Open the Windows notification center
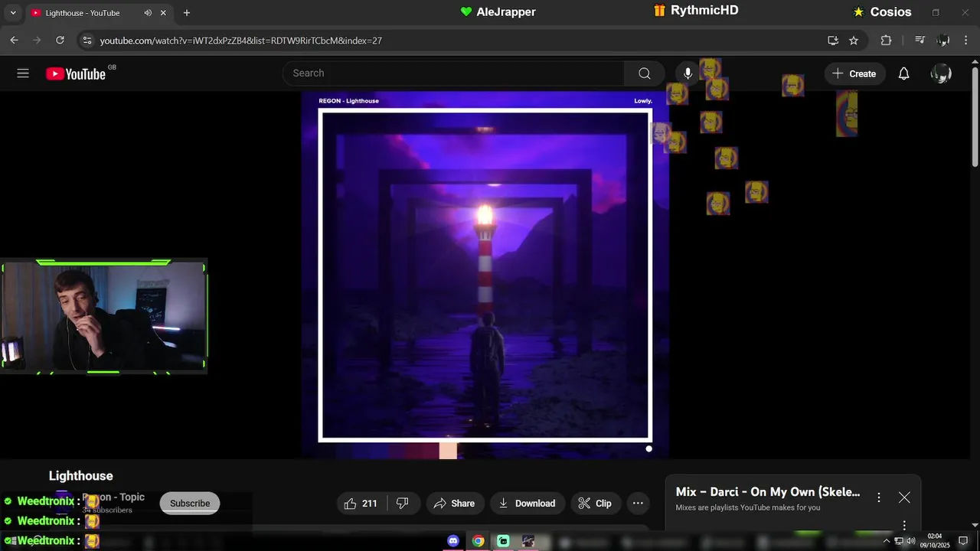The height and width of the screenshot is (551, 980). (963, 541)
